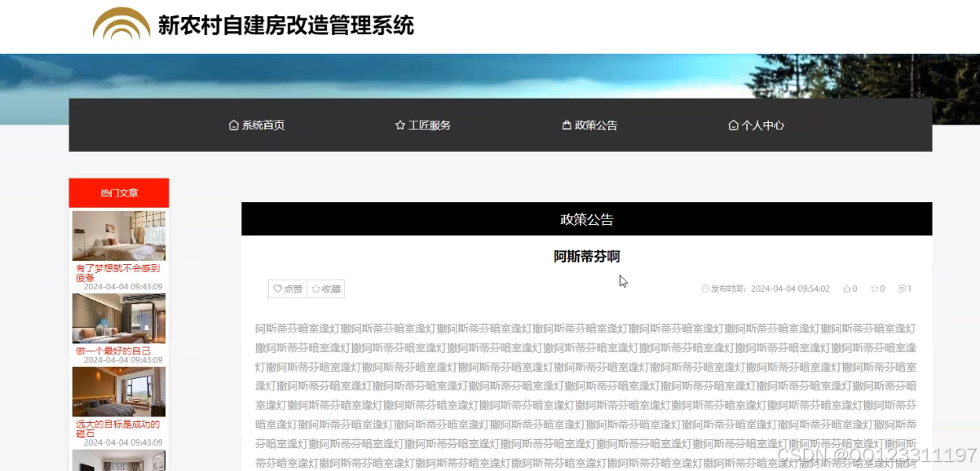Open 系统首页 in the navigation bar
The height and width of the screenshot is (471, 980).
coord(257,125)
